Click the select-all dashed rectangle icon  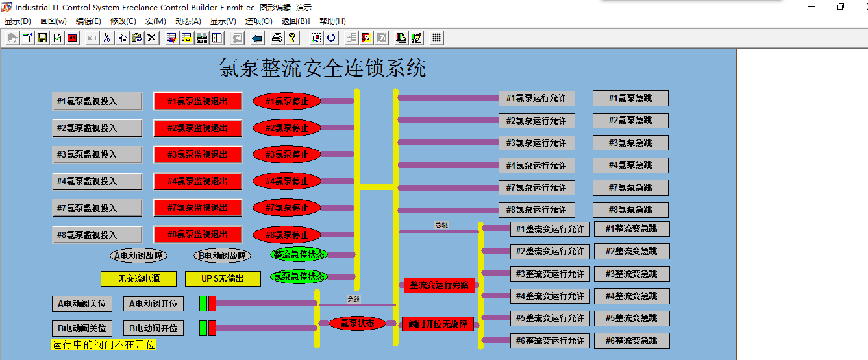point(316,38)
